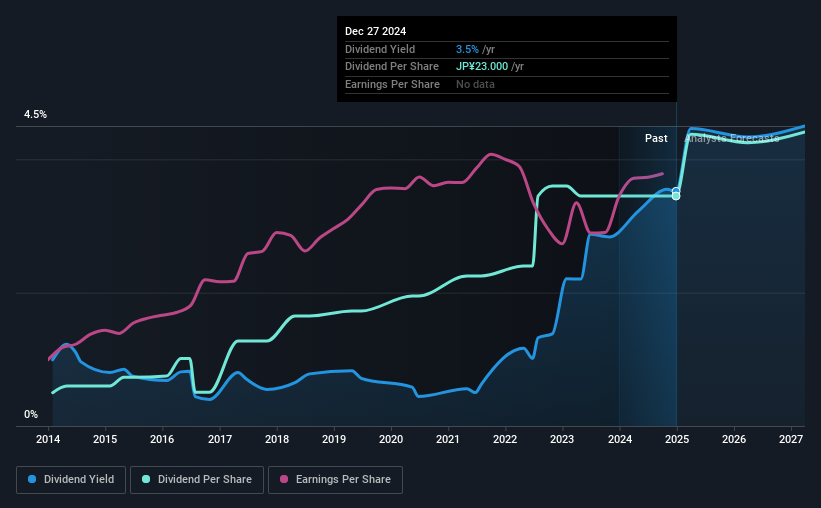Image resolution: width=821 pixels, height=508 pixels.
Task: Select the teal data point marker at Dec 2024
Action: coord(676,196)
